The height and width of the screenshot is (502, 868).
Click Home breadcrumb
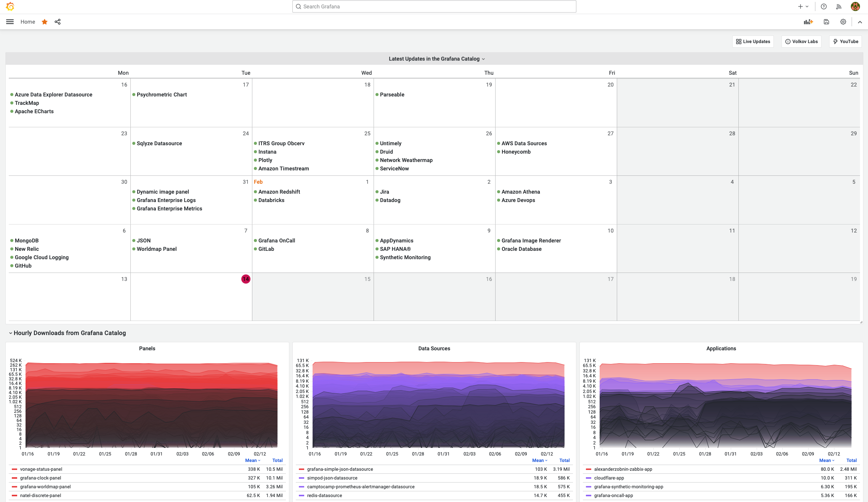point(28,22)
